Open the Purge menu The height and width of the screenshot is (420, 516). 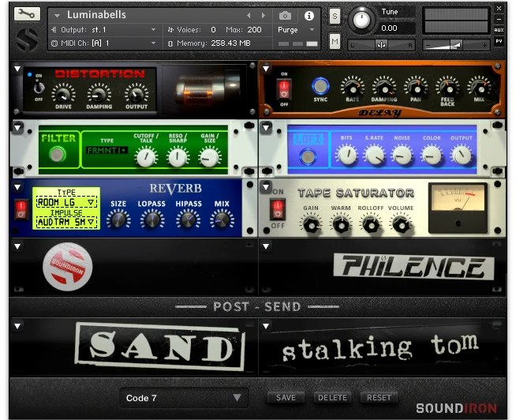tap(296, 30)
